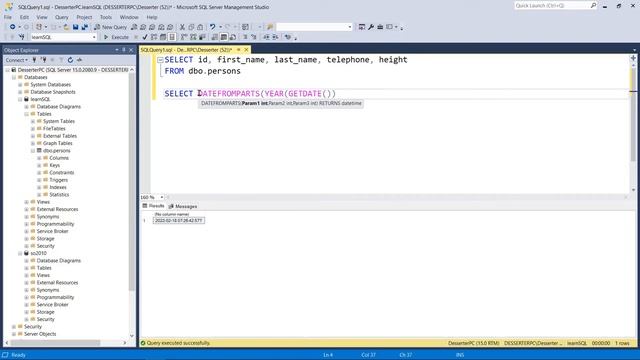Click the Increase indent icon
The height and width of the screenshot is (360, 640).
coord(276,37)
